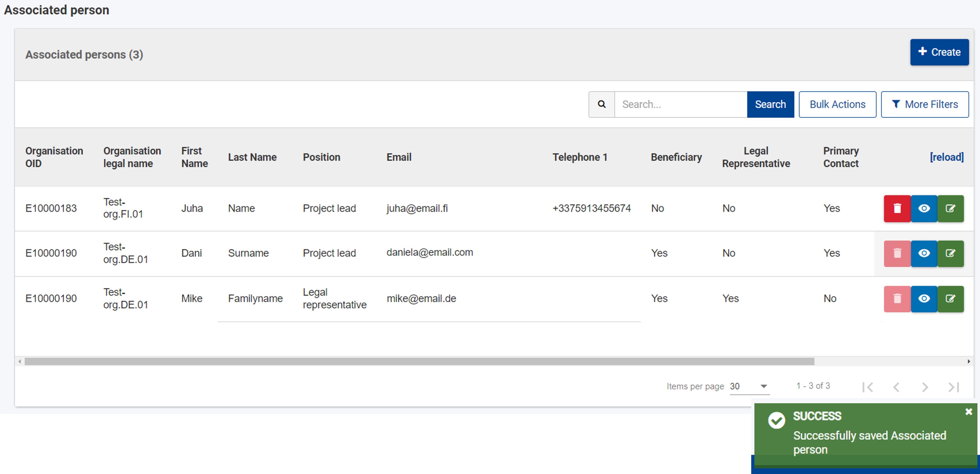
Task: Go to last page of results
Action: tap(954, 387)
